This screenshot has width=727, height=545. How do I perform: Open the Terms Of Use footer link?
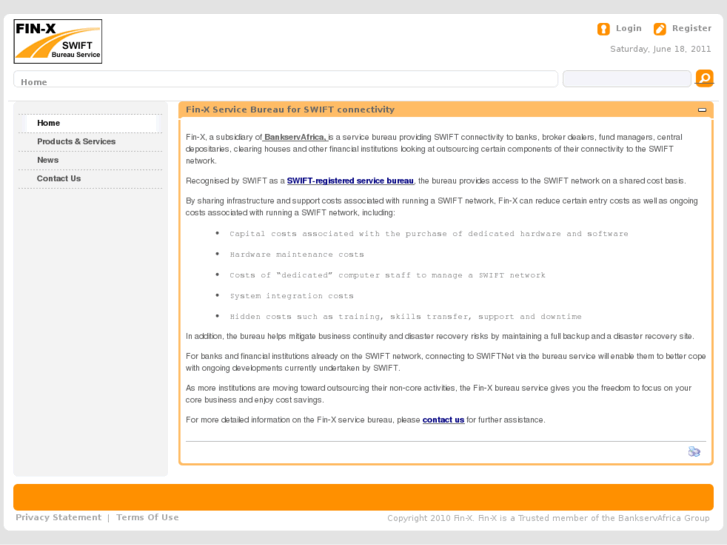(147, 517)
